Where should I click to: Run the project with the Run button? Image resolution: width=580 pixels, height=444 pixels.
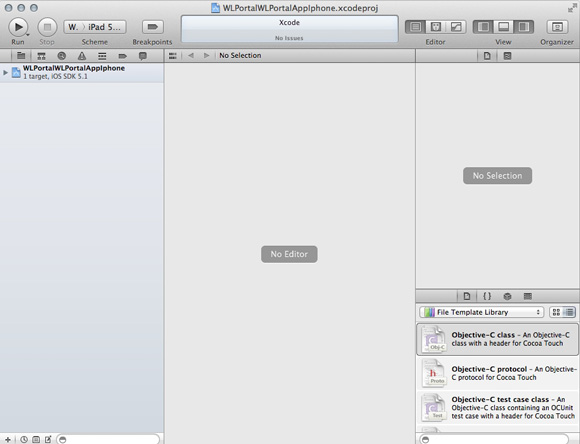(x=18, y=27)
